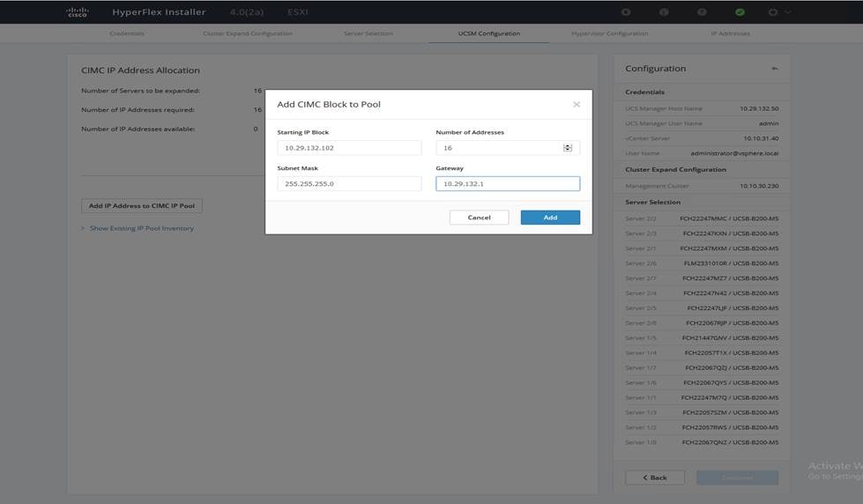Select the UCSM Configuration tab
The image size is (863, 504).
pos(488,33)
